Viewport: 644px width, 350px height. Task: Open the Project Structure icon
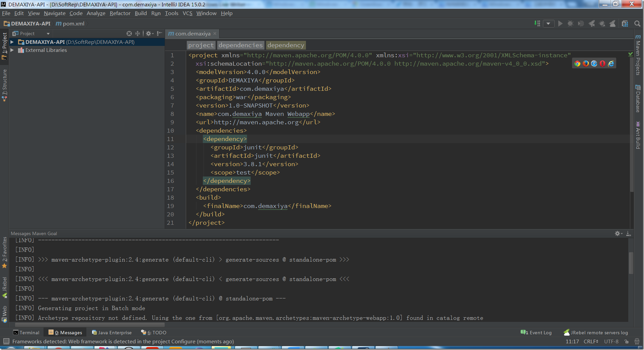[625, 23]
